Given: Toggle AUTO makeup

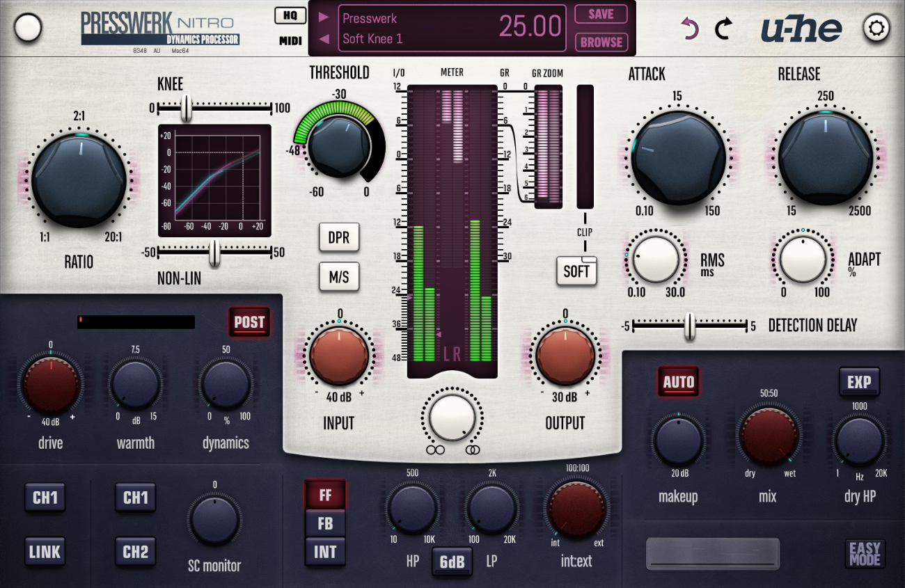Looking at the screenshot, I should click(678, 382).
